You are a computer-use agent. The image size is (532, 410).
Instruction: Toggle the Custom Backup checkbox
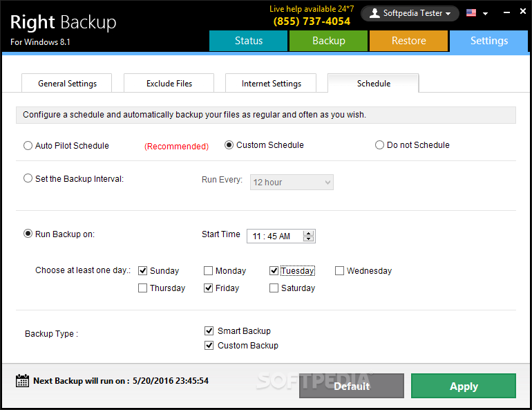point(209,345)
